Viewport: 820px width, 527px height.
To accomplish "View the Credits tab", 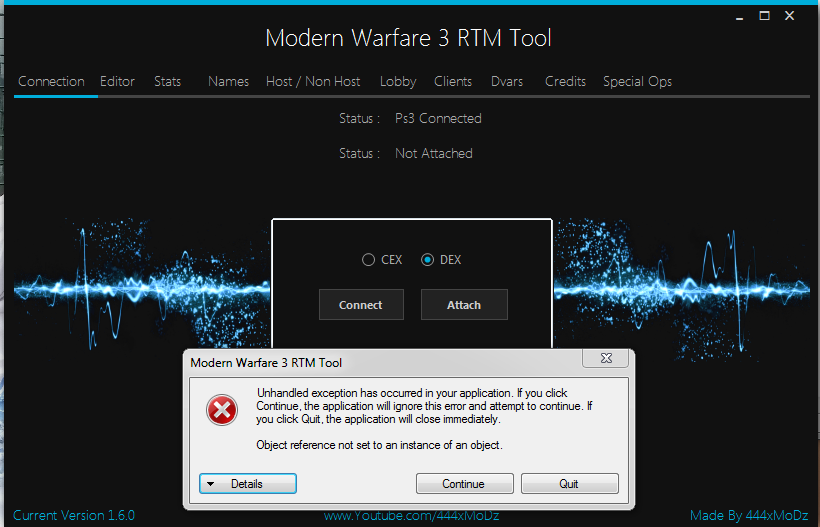I will click(565, 82).
